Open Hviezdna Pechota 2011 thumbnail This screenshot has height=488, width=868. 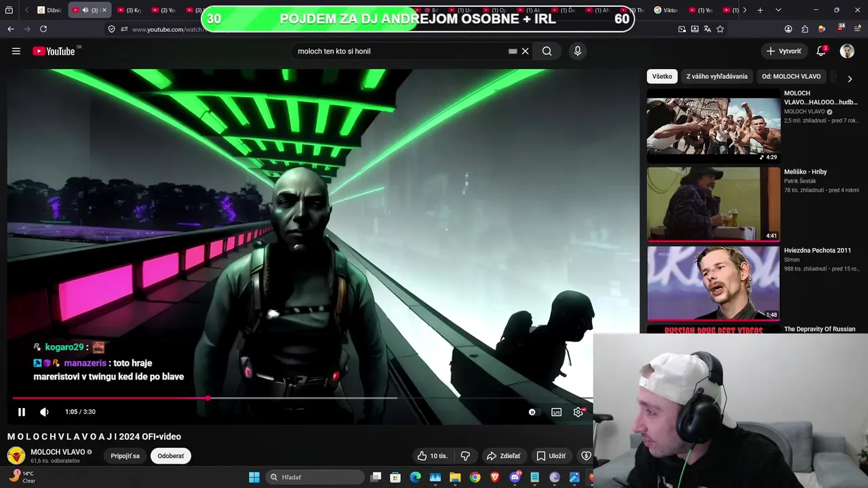pyautogui.click(x=713, y=283)
